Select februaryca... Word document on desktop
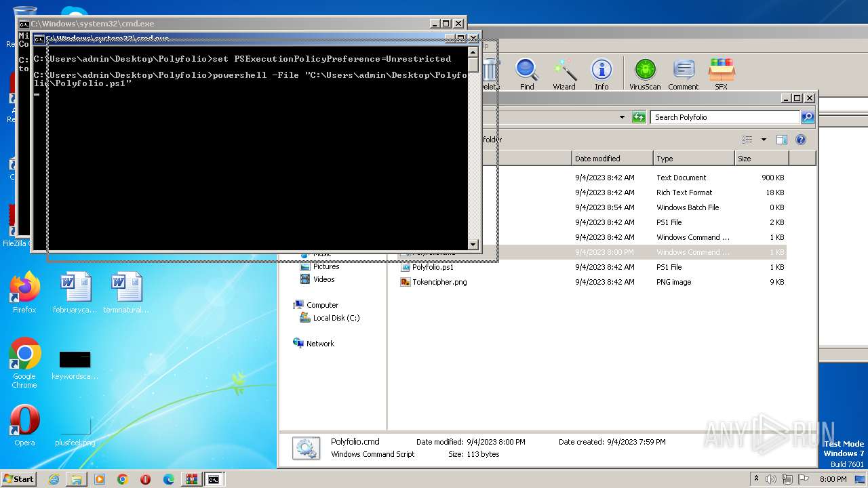The height and width of the screenshot is (488, 868). [75, 293]
